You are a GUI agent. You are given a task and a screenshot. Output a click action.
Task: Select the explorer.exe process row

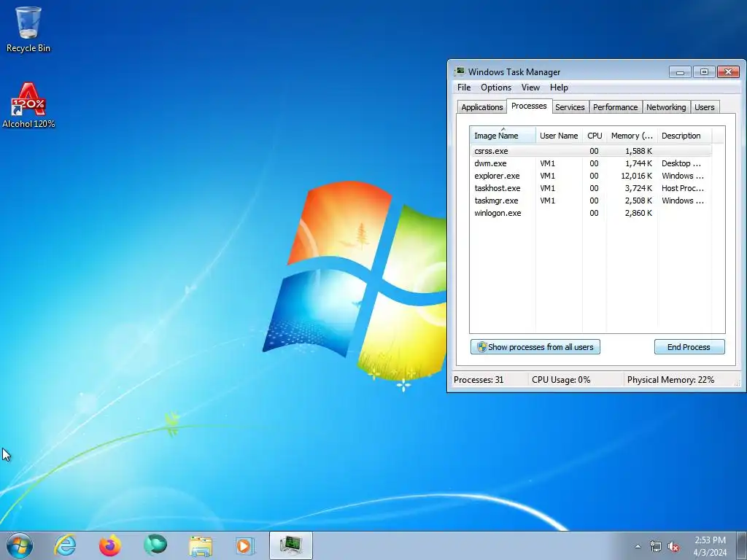[x=591, y=176]
